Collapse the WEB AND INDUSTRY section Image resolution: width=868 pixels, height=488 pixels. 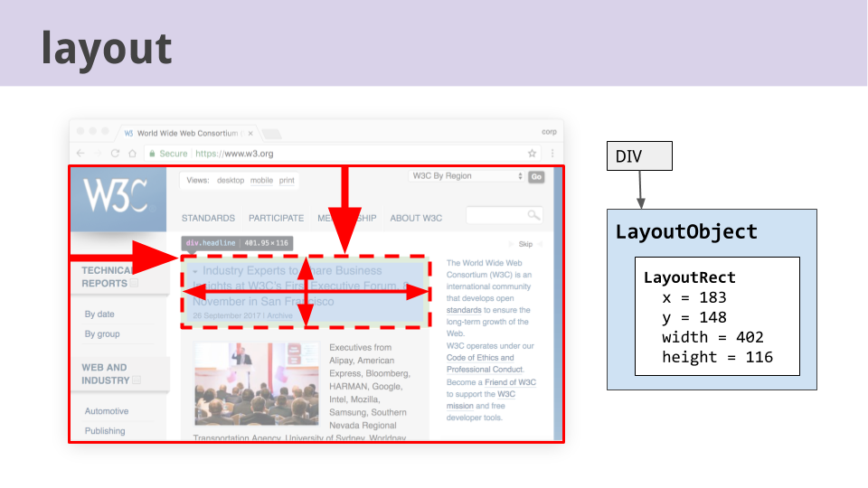[x=137, y=380]
